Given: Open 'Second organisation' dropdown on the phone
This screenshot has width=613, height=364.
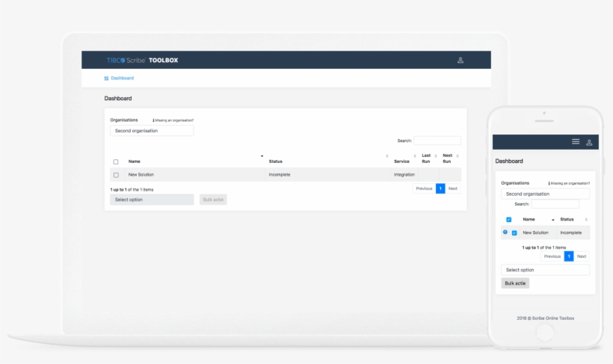Looking at the screenshot, I should [x=545, y=194].
